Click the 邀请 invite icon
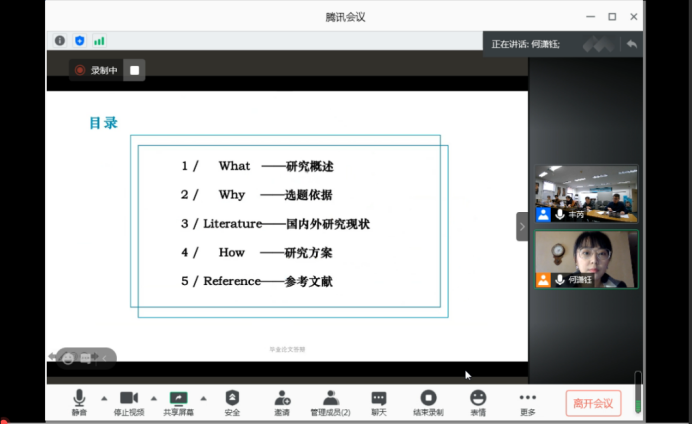 (x=282, y=402)
